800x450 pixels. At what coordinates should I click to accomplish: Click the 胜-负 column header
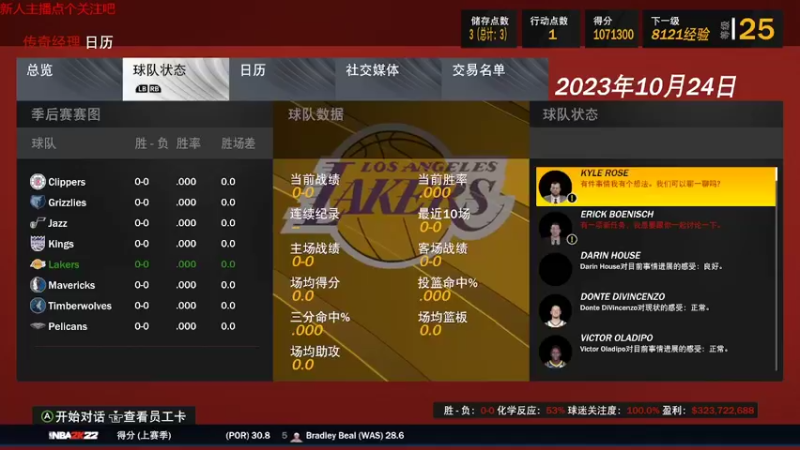[x=151, y=143]
